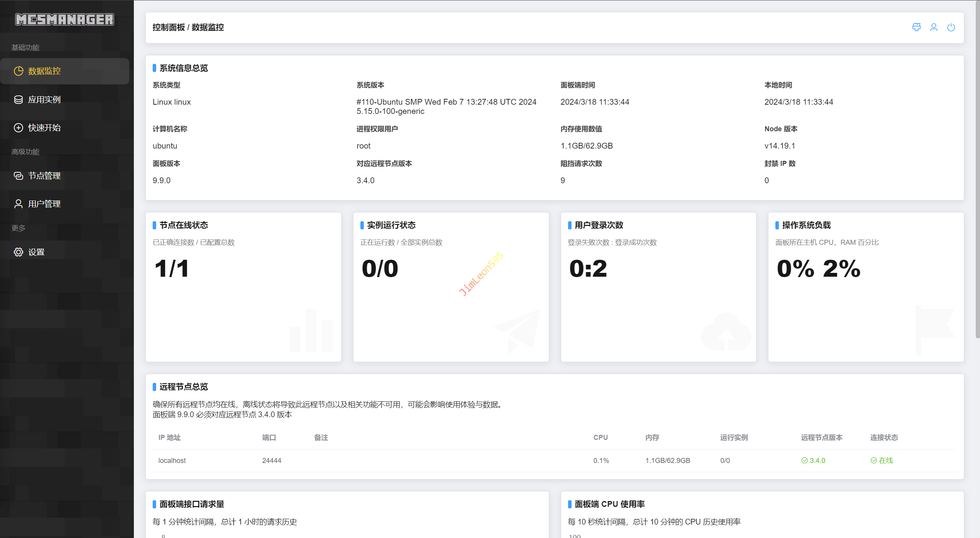The height and width of the screenshot is (538, 980).
Task: Click the 节点在线状态 card
Action: click(x=243, y=287)
